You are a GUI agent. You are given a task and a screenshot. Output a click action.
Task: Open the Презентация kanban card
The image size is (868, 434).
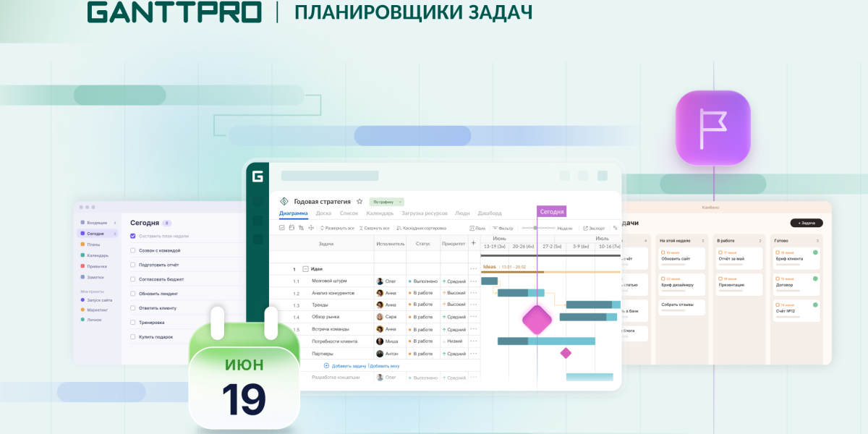click(739, 284)
